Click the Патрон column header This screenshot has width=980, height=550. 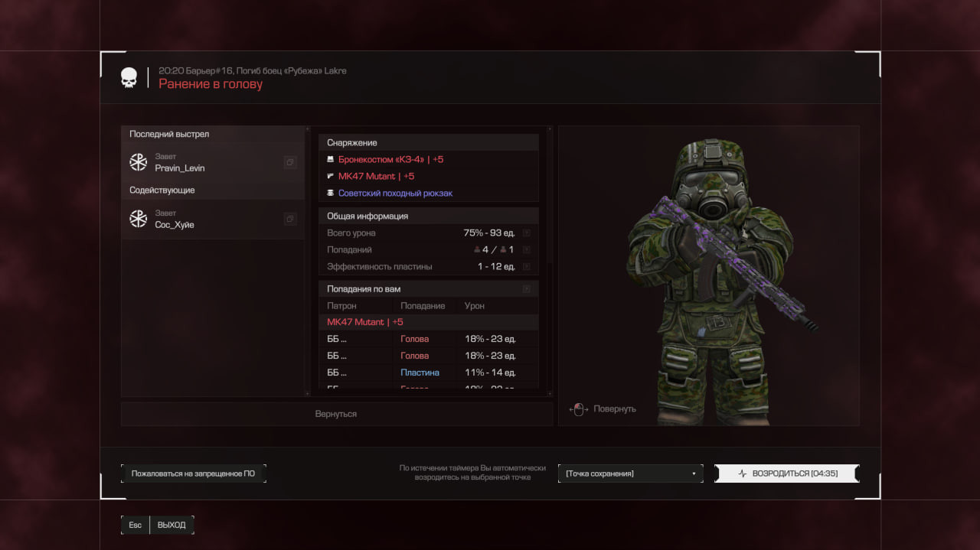[x=341, y=306]
